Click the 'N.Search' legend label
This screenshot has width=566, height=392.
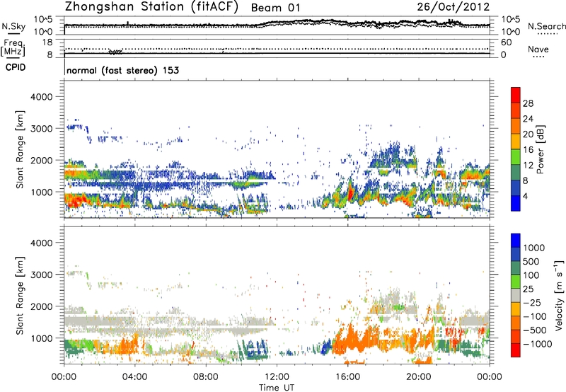(546, 26)
